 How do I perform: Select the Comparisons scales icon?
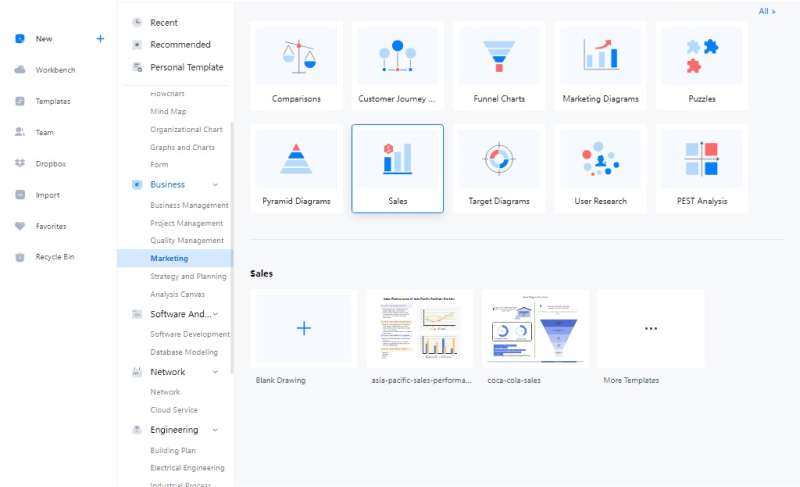(298, 57)
